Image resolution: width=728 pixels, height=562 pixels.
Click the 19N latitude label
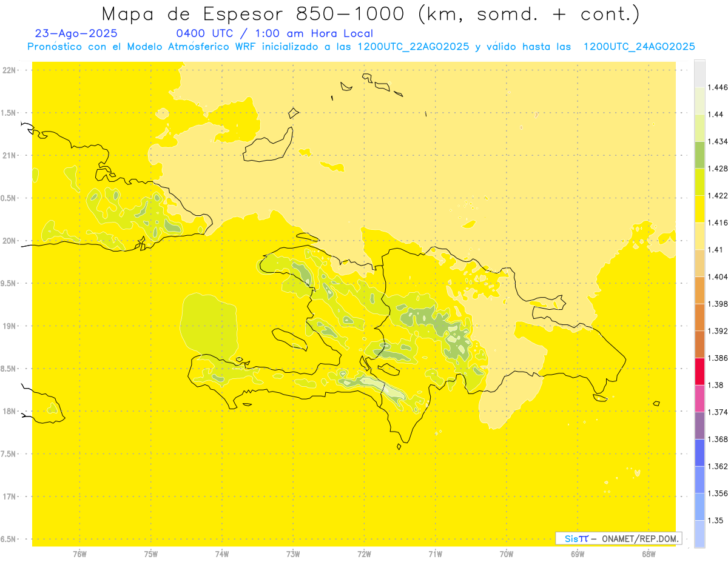coord(8,326)
